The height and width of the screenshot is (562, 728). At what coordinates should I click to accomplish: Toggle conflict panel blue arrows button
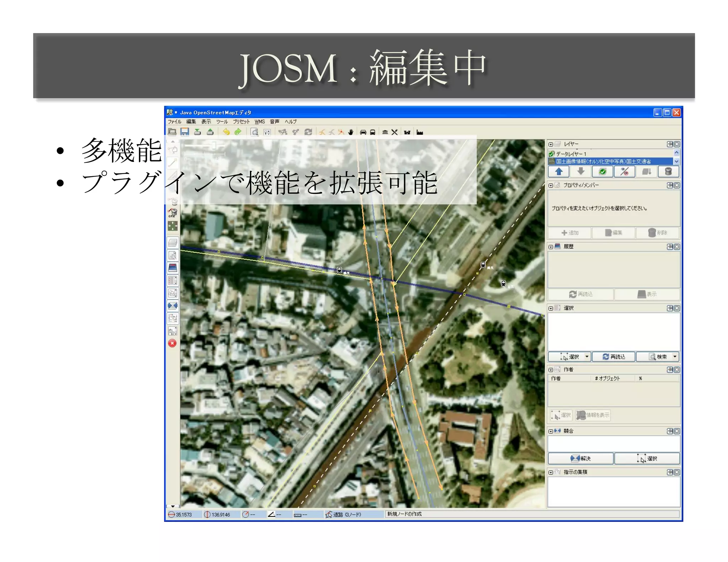click(173, 306)
